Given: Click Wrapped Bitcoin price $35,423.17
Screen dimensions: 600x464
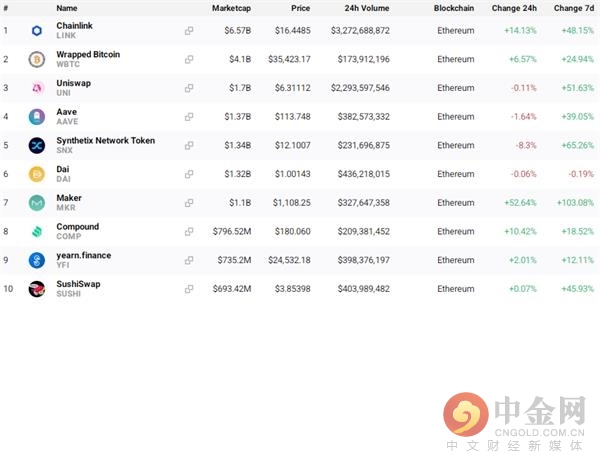Looking at the screenshot, I should (289, 59).
